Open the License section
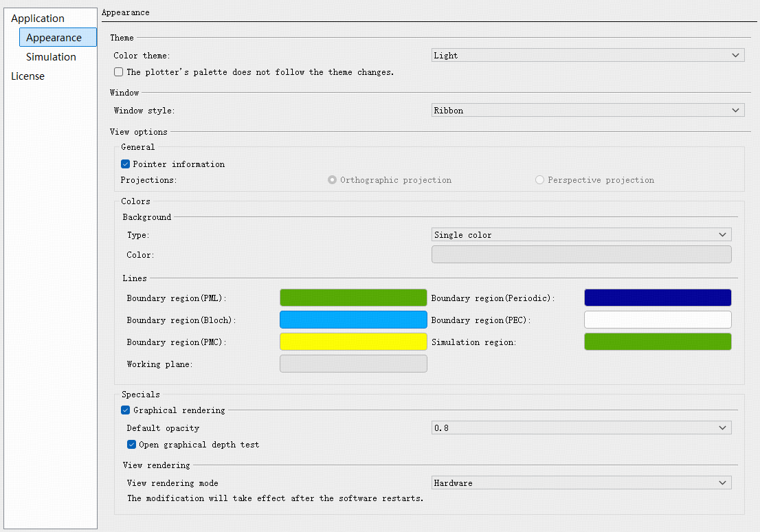760x532 pixels. pos(27,76)
